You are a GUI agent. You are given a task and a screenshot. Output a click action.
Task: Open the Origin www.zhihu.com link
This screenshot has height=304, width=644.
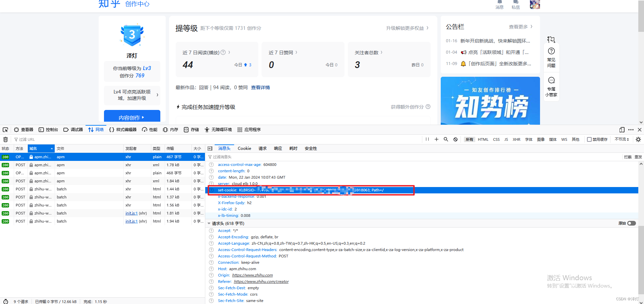point(252,275)
